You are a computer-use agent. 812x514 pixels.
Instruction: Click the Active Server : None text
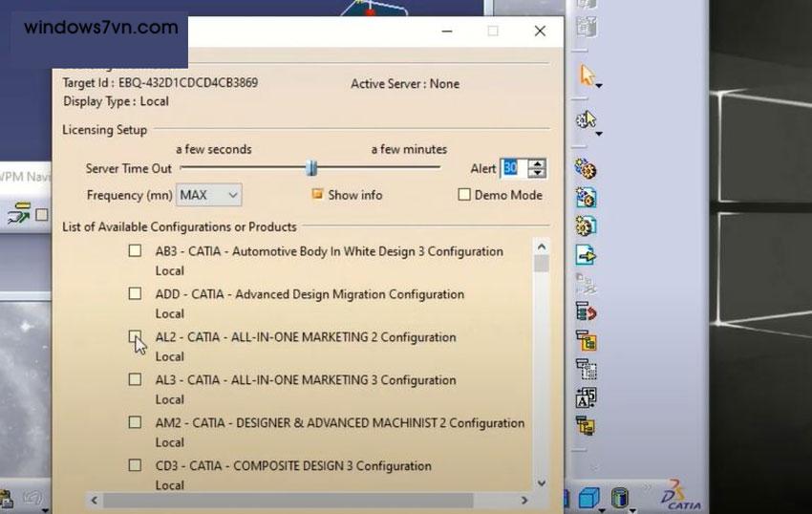coord(405,84)
